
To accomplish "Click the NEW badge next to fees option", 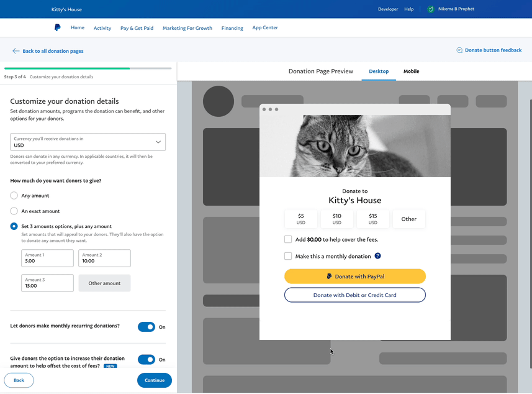I will point(110,366).
